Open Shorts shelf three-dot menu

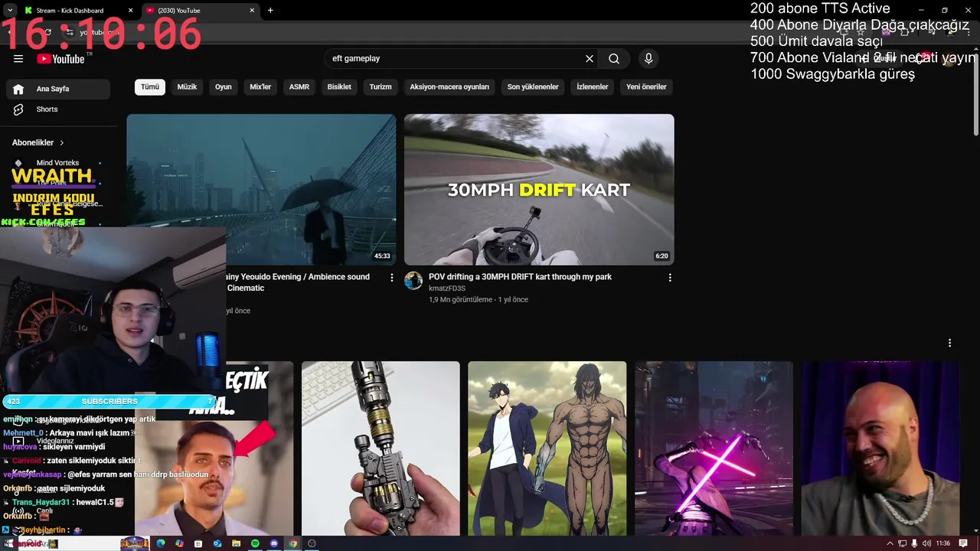tap(949, 343)
